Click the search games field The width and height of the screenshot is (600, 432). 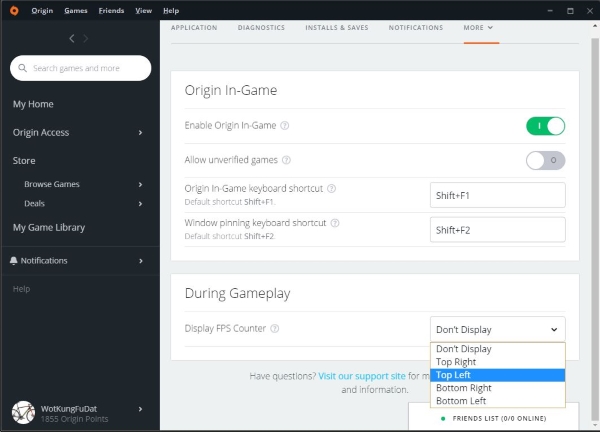coord(81,68)
